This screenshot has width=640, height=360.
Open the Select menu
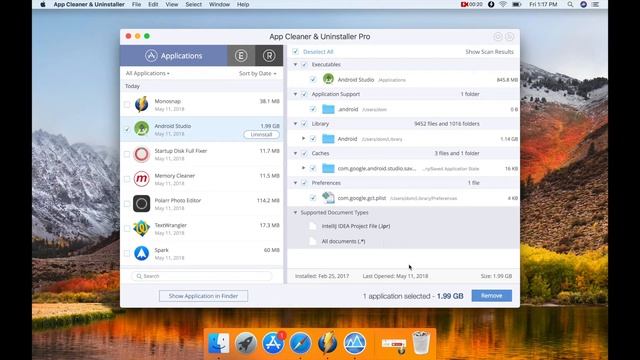pos(193,4)
